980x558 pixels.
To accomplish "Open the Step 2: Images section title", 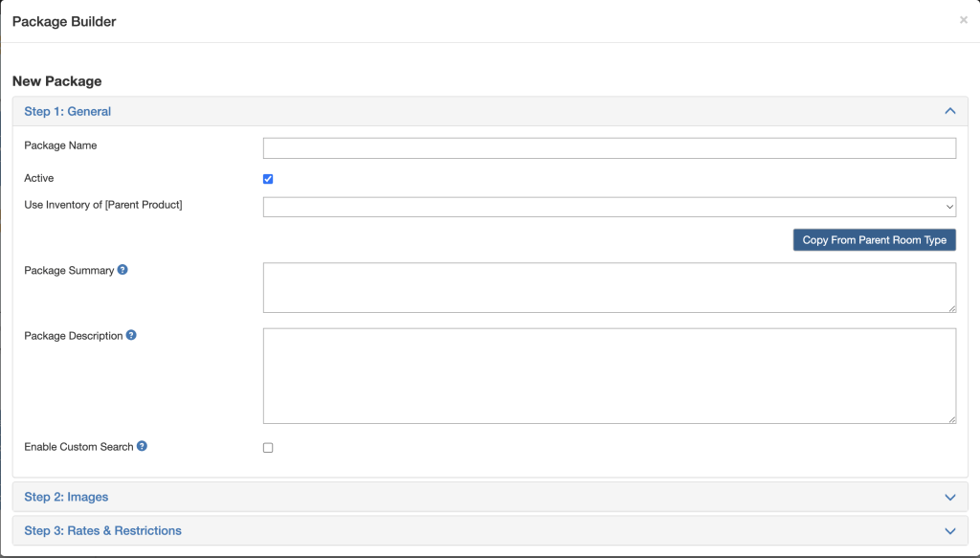I will coord(66,497).
